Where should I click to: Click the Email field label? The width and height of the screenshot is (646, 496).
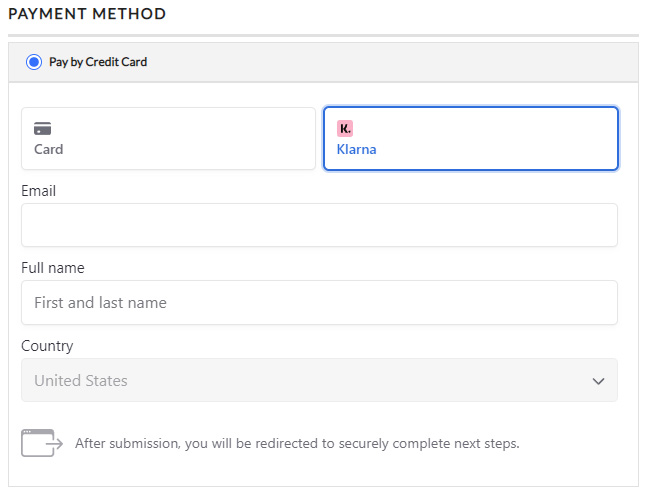tap(38, 190)
